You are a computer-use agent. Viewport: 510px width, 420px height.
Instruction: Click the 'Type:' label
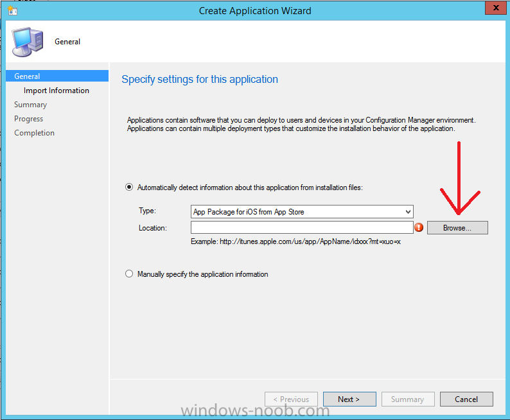tap(147, 211)
